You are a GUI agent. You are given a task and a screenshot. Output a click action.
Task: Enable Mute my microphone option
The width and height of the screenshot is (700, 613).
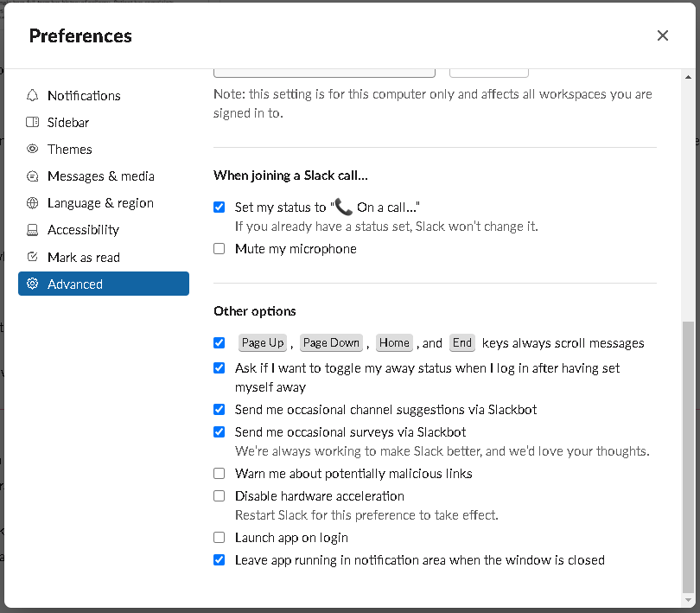pyautogui.click(x=220, y=248)
